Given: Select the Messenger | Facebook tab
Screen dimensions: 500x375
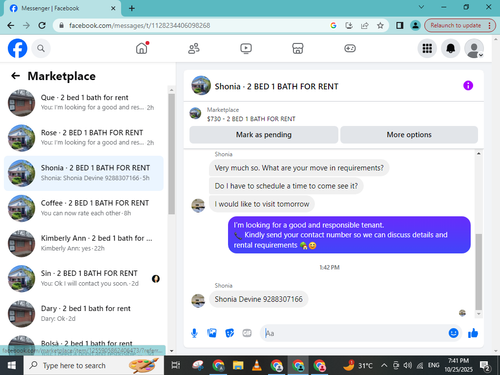Looking at the screenshot, I should (62, 8).
